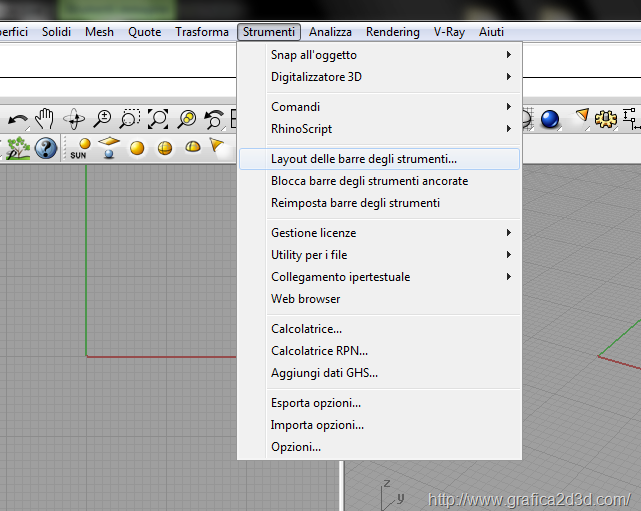Viewport: 641px width, 511px height.
Task: Open the Quote menu
Action: pyautogui.click(x=145, y=32)
